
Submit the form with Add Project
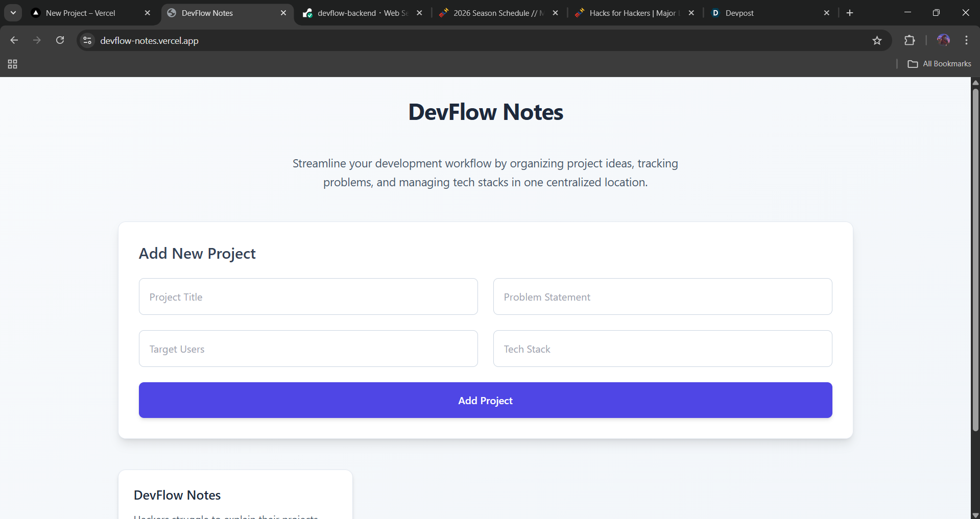[x=485, y=400]
